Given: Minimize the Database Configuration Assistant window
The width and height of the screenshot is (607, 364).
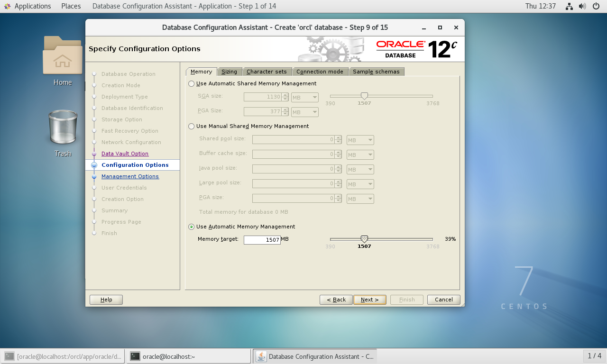Looking at the screenshot, I should [x=424, y=27].
